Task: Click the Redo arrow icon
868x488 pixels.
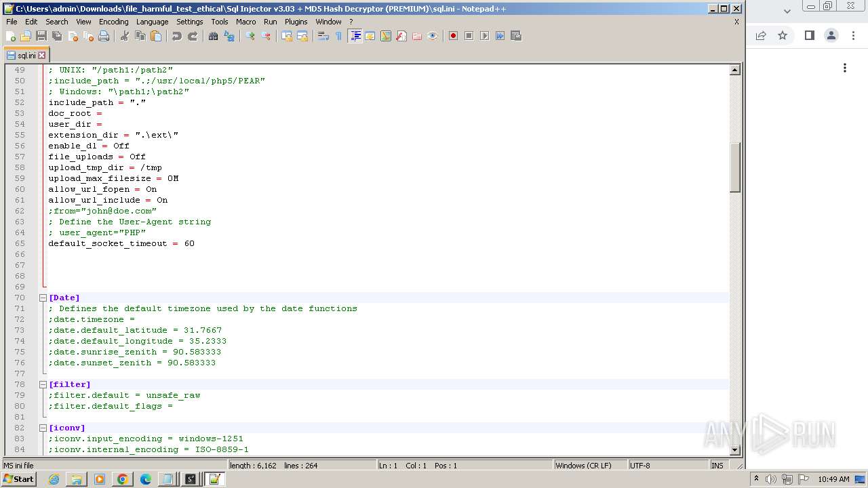Action: pyautogui.click(x=193, y=36)
